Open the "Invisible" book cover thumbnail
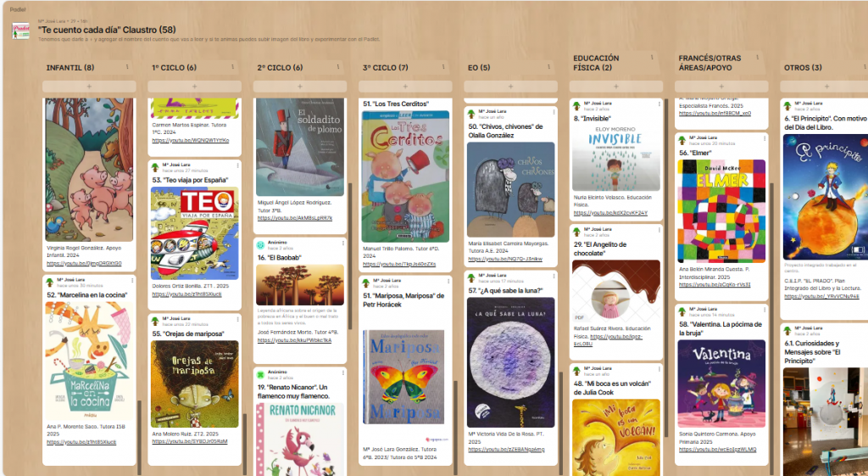Viewport: 868px width, 476px height. [616, 158]
